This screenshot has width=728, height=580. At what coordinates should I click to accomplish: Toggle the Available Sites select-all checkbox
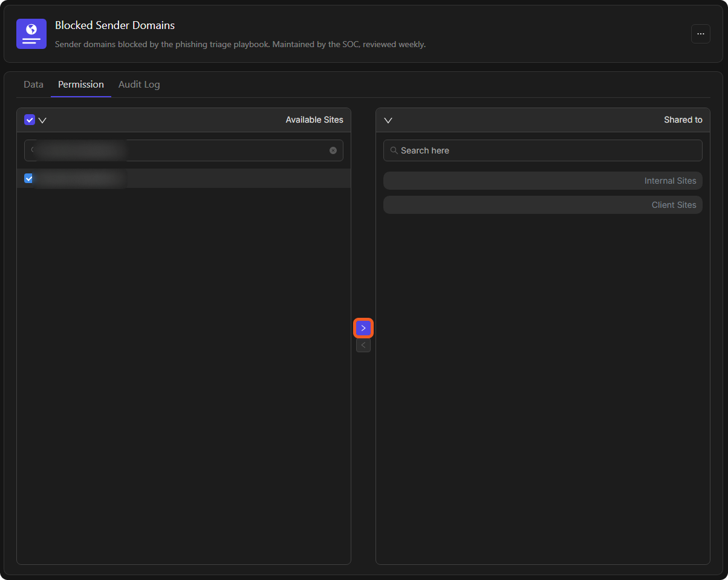(x=30, y=120)
